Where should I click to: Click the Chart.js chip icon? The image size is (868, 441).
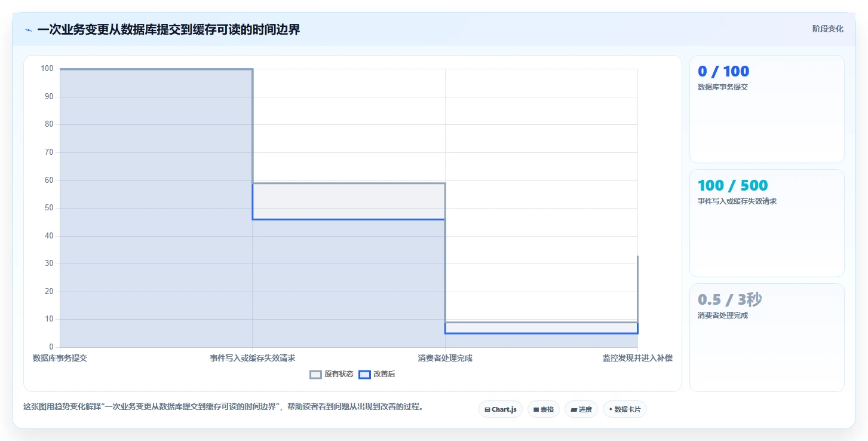click(x=487, y=410)
